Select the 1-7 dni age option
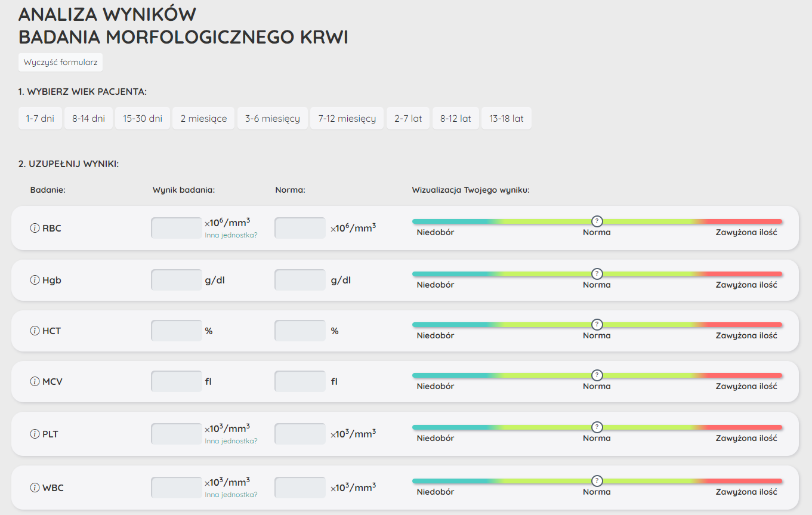This screenshot has height=515, width=812. pyautogui.click(x=40, y=118)
